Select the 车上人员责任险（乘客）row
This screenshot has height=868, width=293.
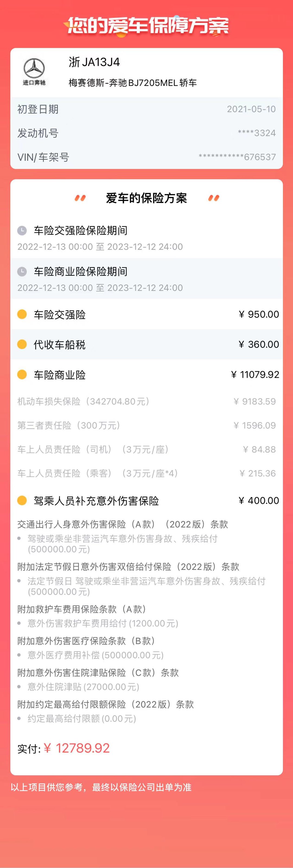146,473
